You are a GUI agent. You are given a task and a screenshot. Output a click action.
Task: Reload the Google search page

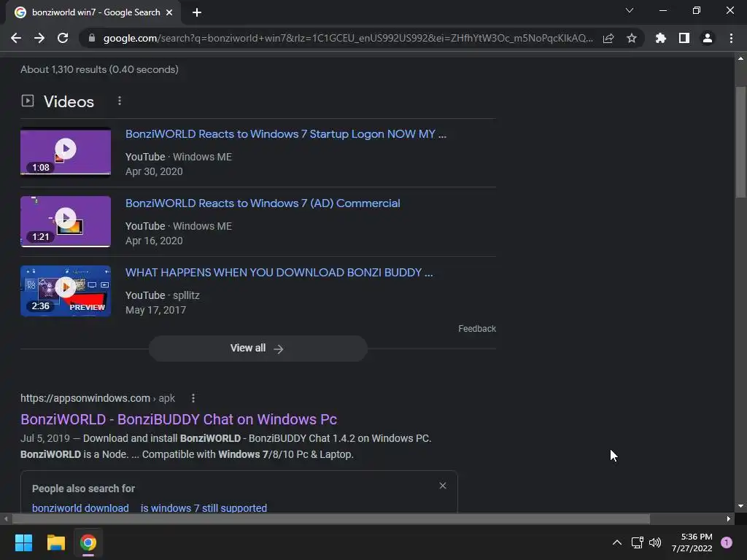[63, 38]
